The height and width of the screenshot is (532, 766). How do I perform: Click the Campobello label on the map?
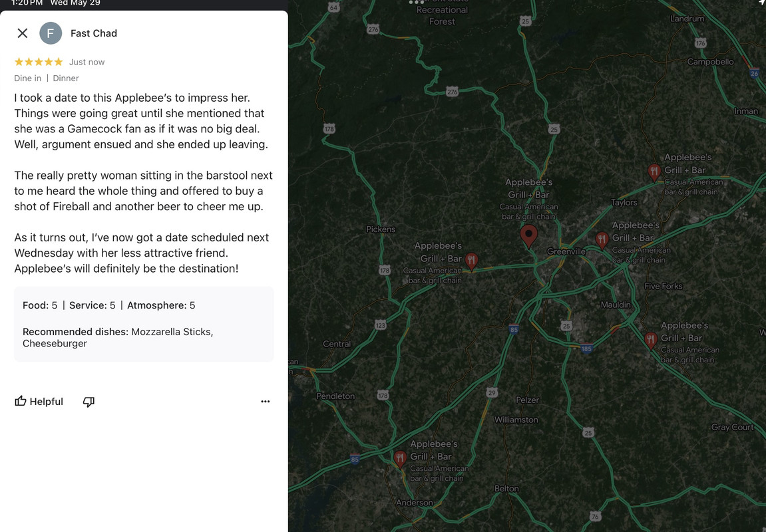[710, 61]
